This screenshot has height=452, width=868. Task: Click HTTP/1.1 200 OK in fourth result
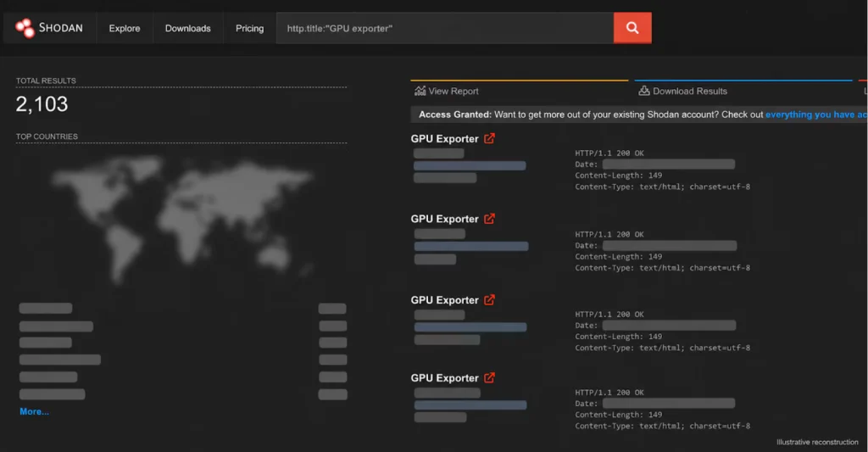(609, 392)
